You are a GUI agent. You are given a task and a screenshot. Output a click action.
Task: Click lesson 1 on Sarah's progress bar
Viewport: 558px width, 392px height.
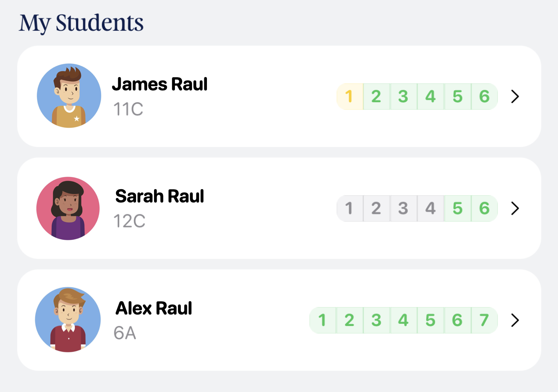pyautogui.click(x=350, y=208)
